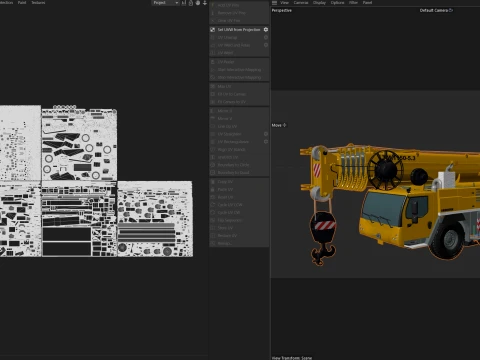Click the downward arrow icon in UV editor toolbar
This screenshot has height=360, width=480.
pyautogui.click(x=205, y=3)
